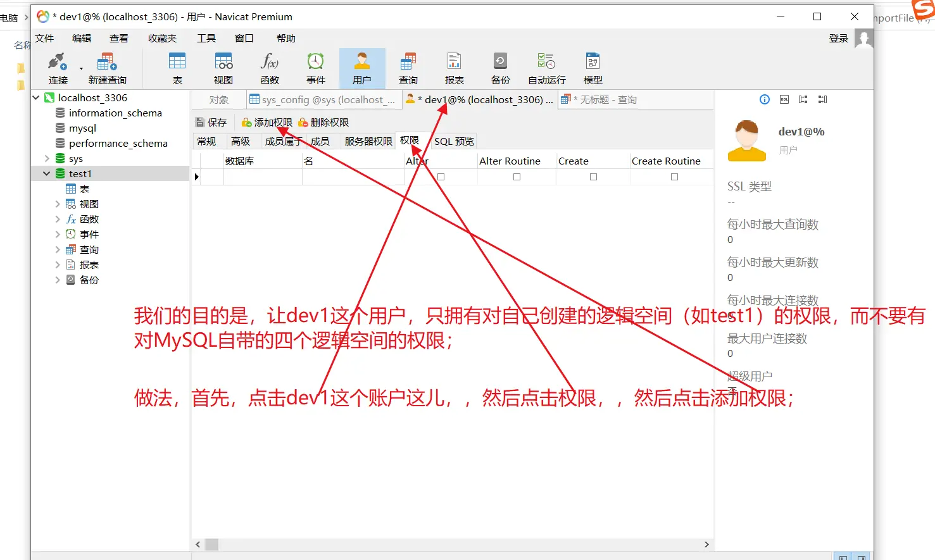Image resolution: width=935 pixels, height=560 pixels.
Task: Select the mysql database in the tree
Action: (x=82, y=128)
